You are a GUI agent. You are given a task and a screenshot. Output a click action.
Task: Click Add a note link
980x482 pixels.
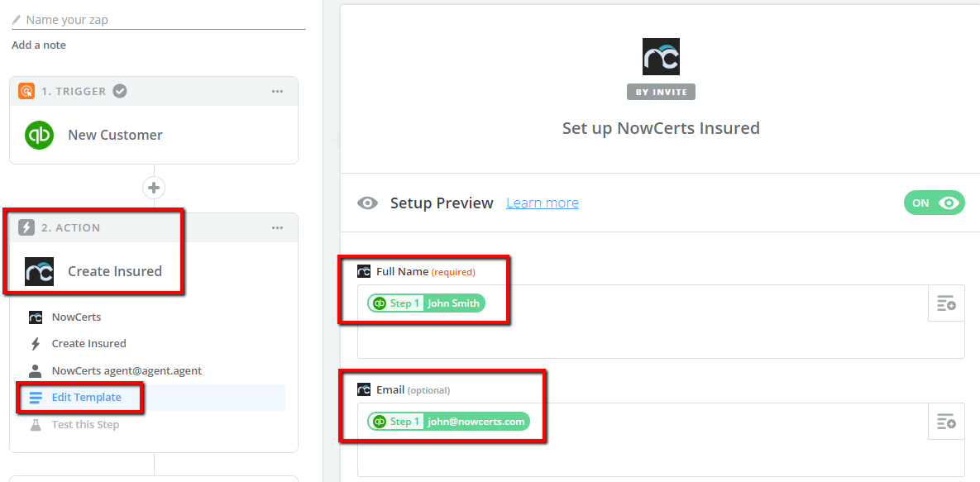tap(39, 45)
